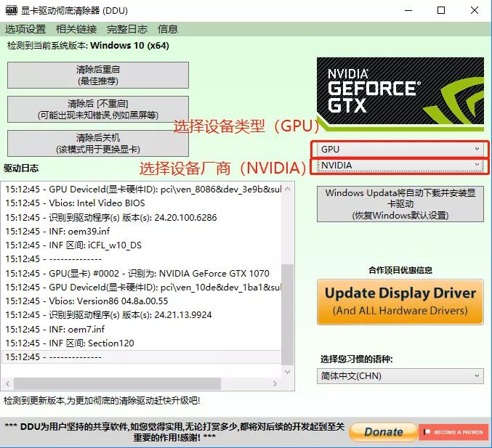Click 清除后重启 (最佳推荐) button
Screen dimensions: 492x448
98,75
